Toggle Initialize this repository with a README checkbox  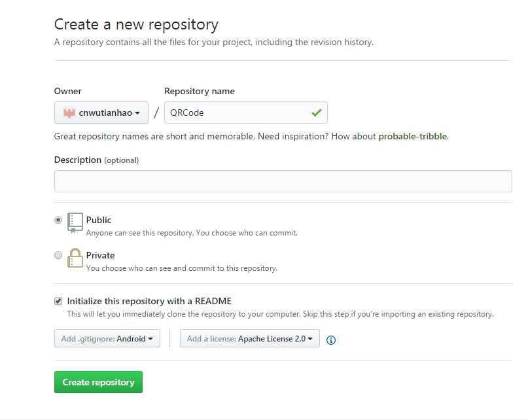pos(58,301)
